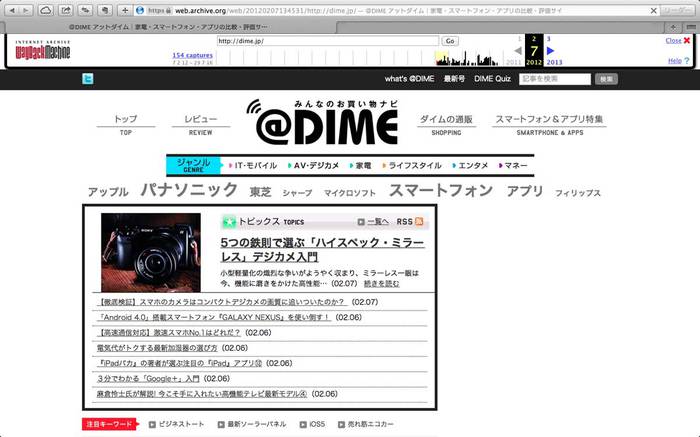Open 最新号 link in top bar
Viewport: 700px width, 437px height.
point(454,79)
